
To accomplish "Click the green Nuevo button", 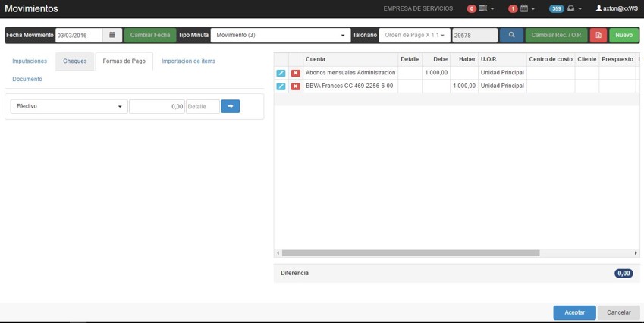I will click(x=624, y=36).
